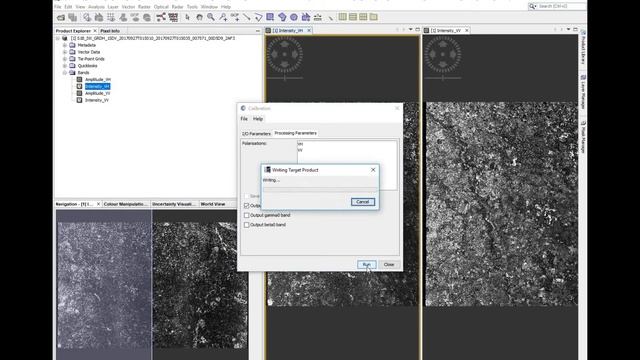Open the Layer Manager side panel

(583, 92)
